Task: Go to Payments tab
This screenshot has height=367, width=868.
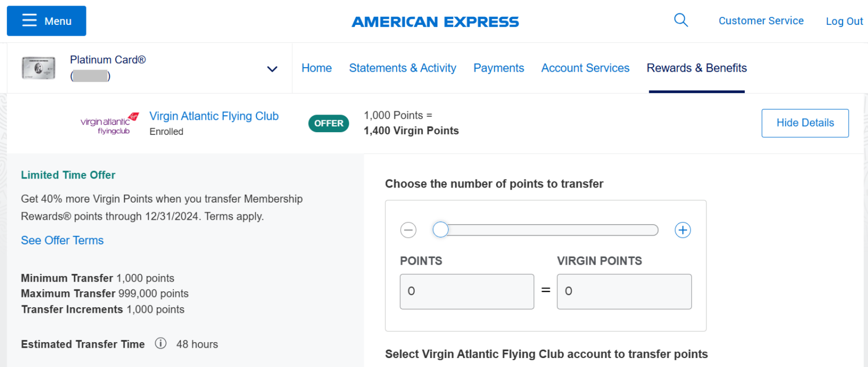Action: tap(498, 68)
